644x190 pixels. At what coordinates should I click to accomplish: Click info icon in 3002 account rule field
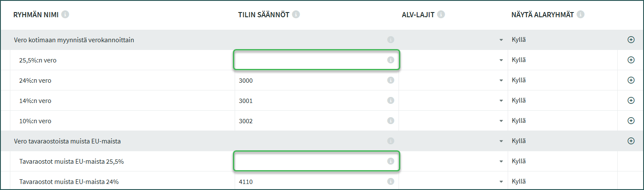click(390, 121)
